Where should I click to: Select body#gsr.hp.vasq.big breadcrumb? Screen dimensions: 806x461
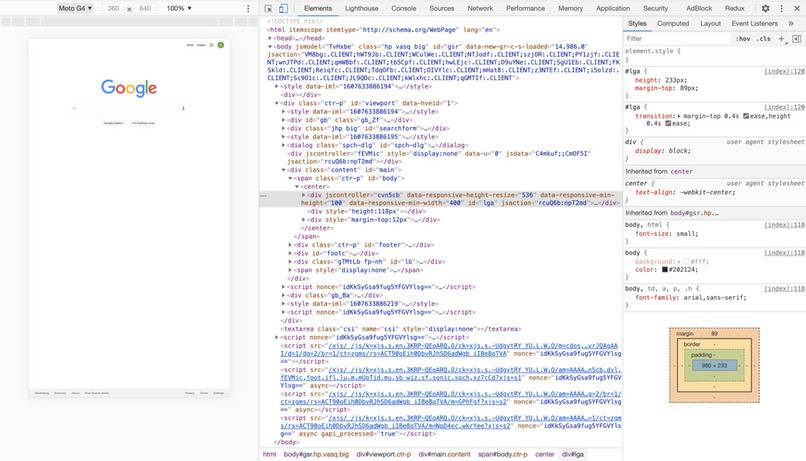(x=316, y=454)
